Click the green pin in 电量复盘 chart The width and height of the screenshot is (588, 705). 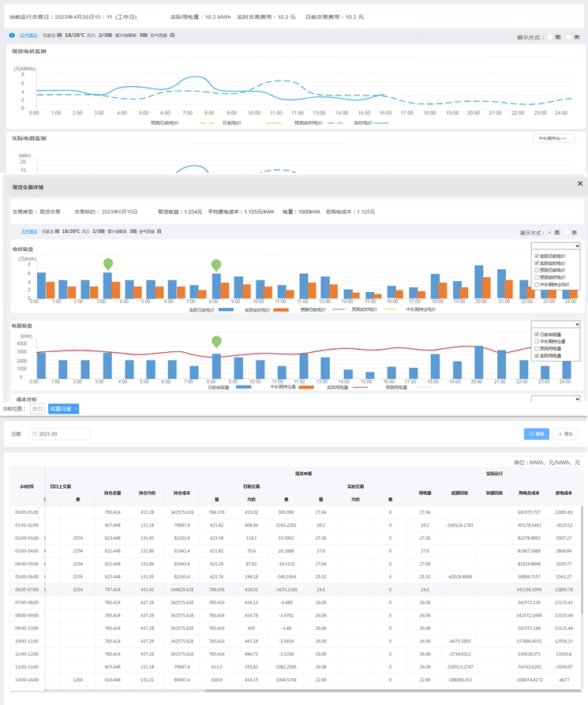pos(216,342)
